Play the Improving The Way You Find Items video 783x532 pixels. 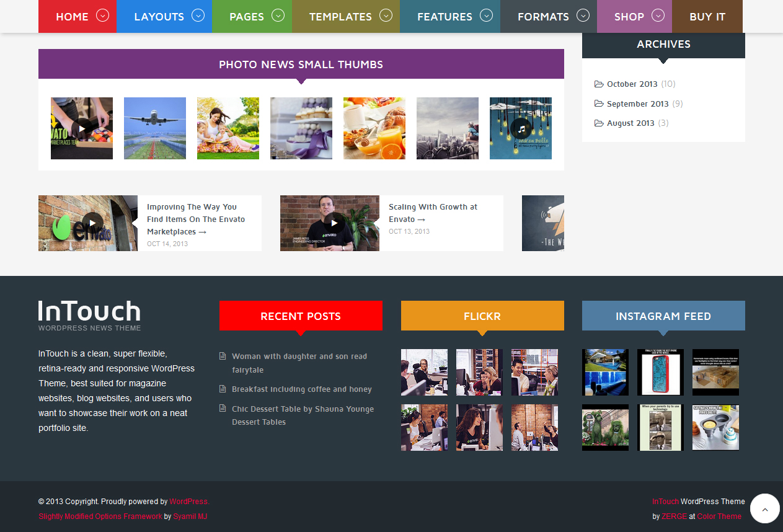93,223
